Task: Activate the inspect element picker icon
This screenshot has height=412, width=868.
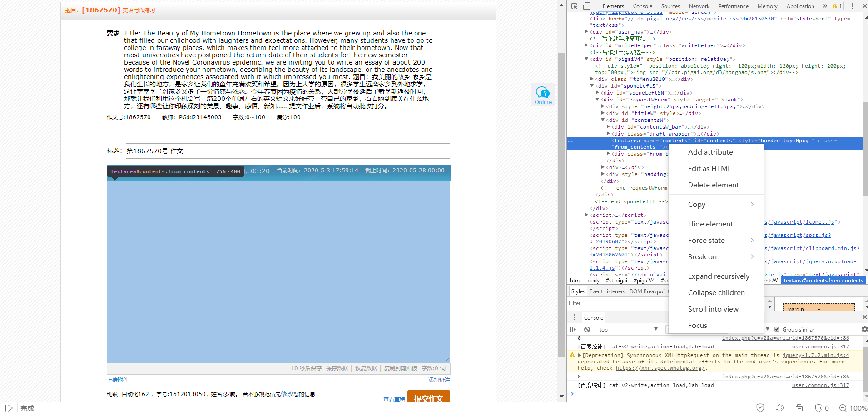Action: 574,6
